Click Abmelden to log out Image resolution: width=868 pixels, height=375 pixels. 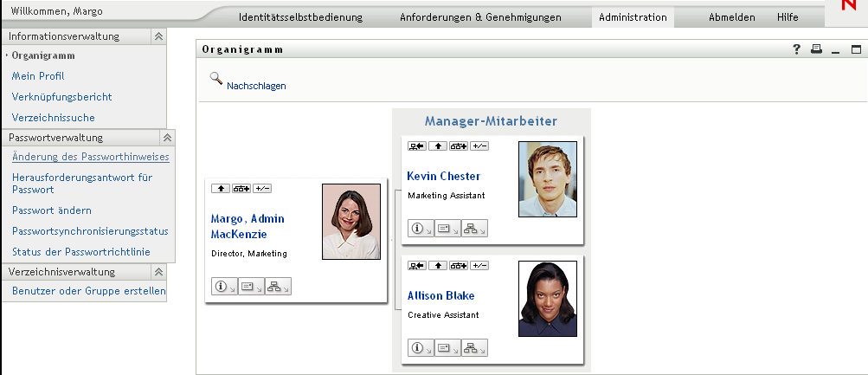[x=732, y=17]
